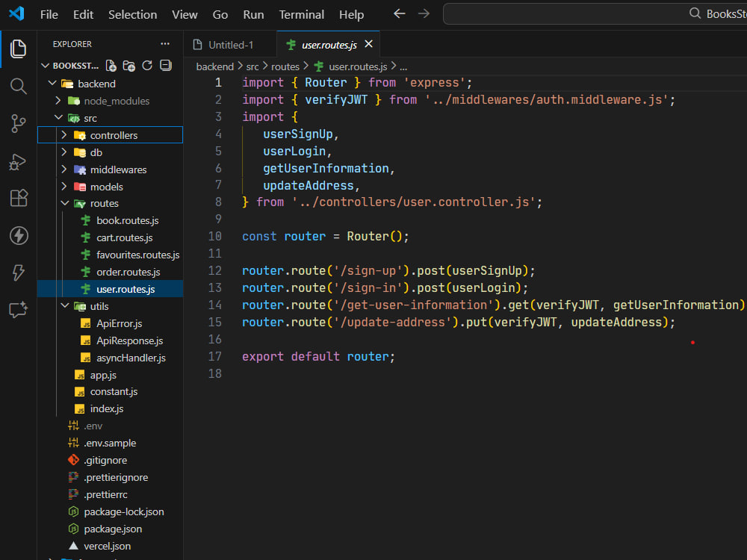Open the chat sparkle activity bar icon
The height and width of the screenshot is (560, 747).
click(x=18, y=310)
